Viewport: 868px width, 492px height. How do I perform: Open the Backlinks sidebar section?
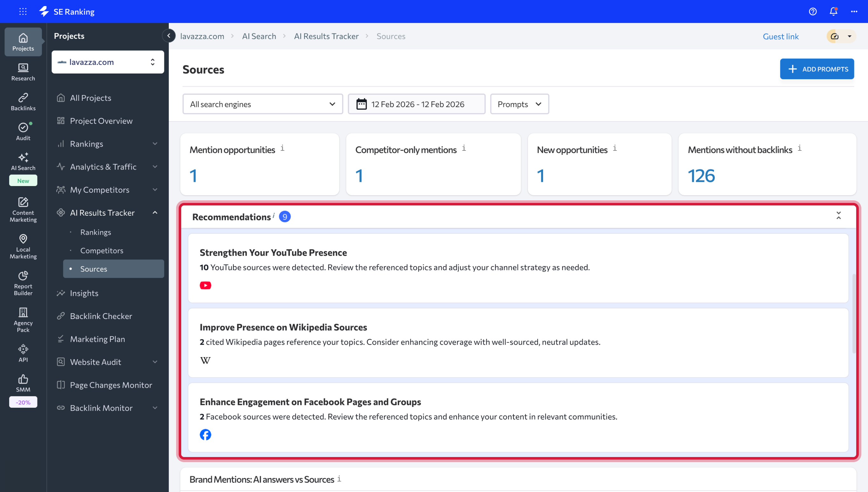click(x=23, y=102)
